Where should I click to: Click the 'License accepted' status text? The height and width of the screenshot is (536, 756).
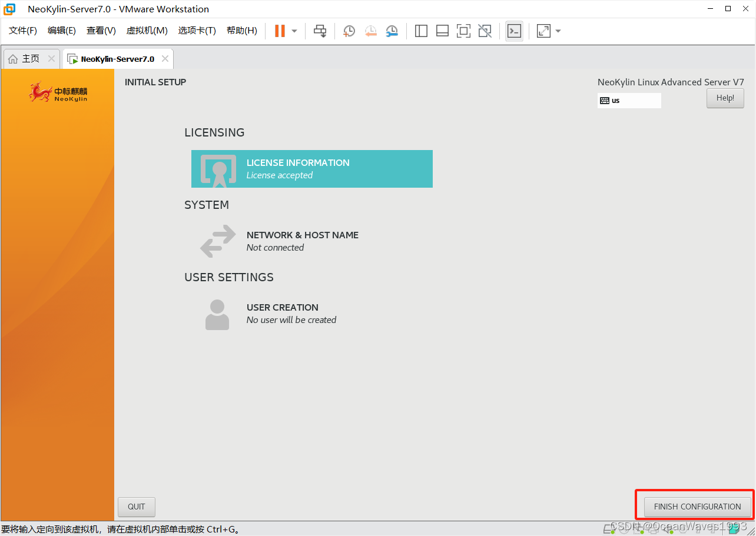pos(280,175)
